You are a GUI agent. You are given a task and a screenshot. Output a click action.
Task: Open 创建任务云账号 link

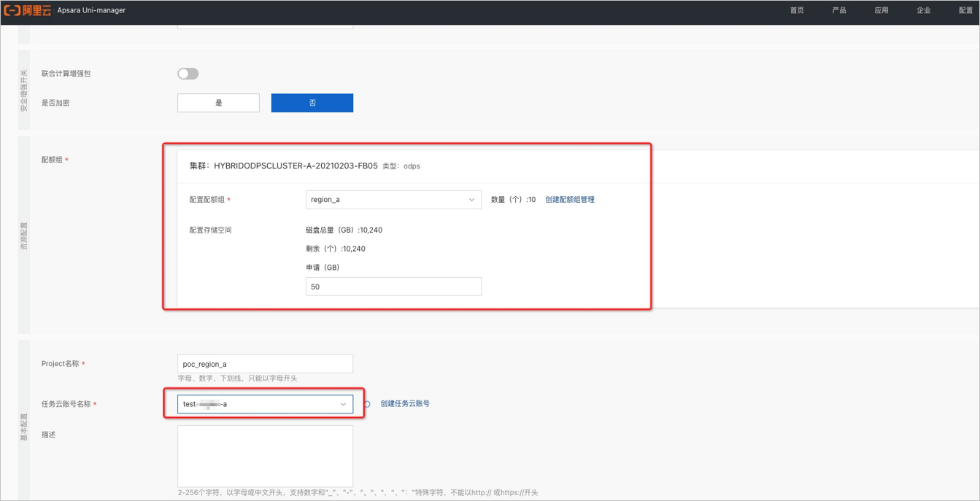click(405, 403)
